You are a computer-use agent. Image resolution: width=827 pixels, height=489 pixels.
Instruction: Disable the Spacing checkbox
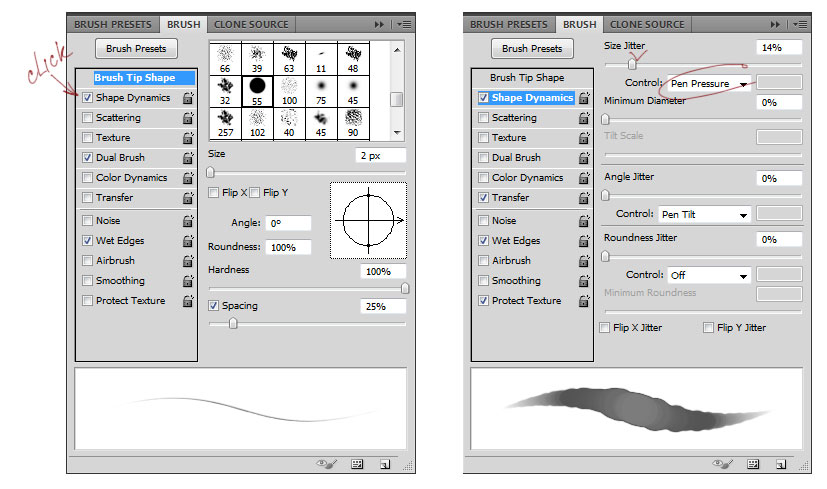coord(214,306)
